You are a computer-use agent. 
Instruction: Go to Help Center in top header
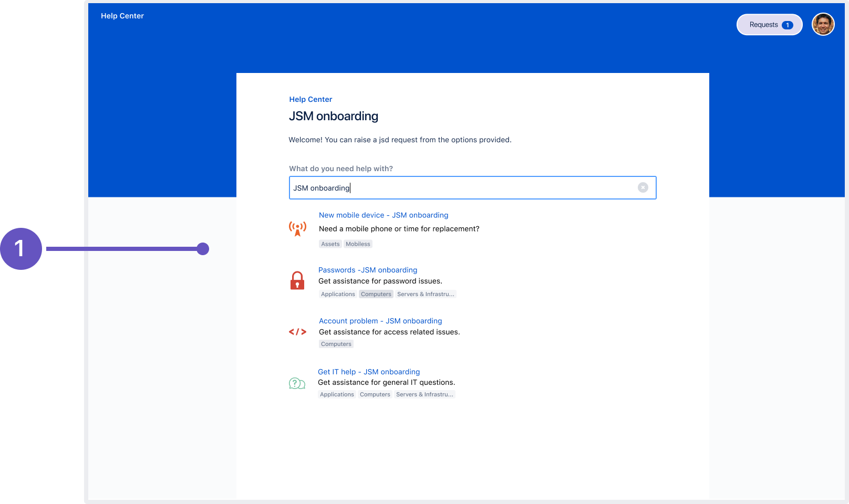122,16
